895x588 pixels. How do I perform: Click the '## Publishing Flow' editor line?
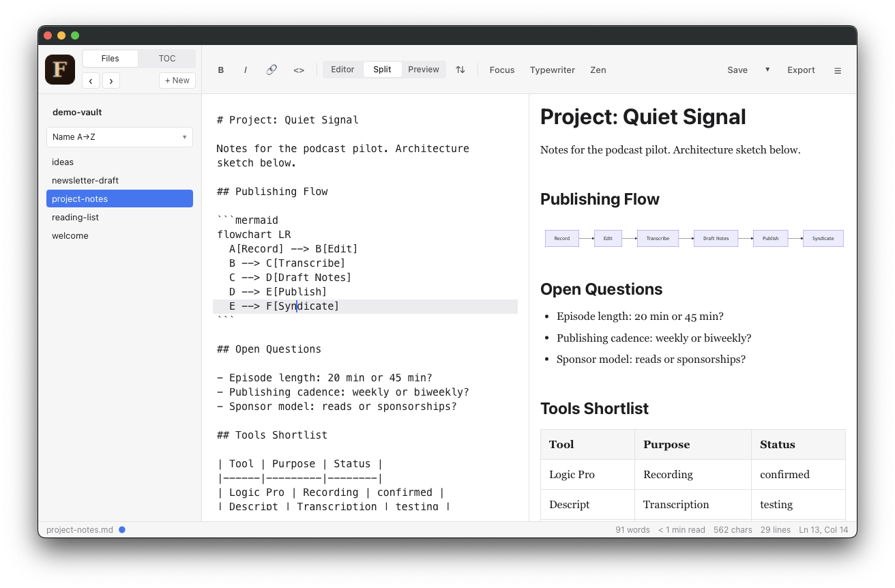point(272,192)
